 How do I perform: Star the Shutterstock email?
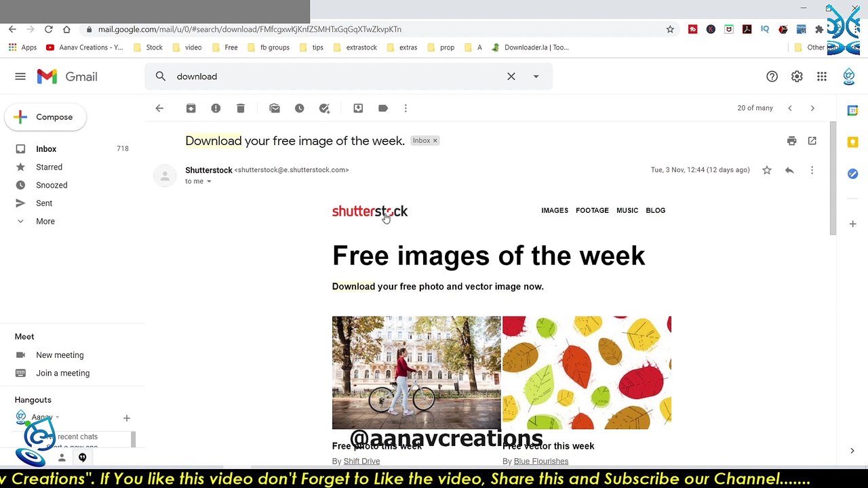point(767,170)
